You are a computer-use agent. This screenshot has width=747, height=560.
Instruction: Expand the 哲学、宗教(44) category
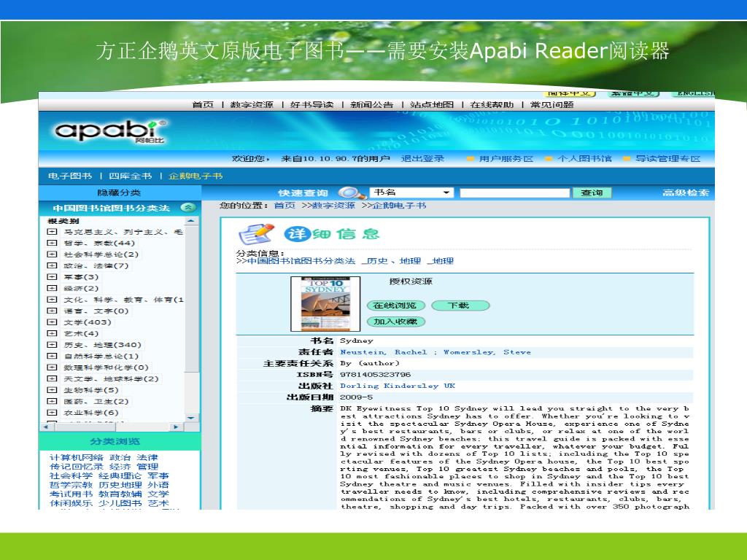click(x=52, y=243)
